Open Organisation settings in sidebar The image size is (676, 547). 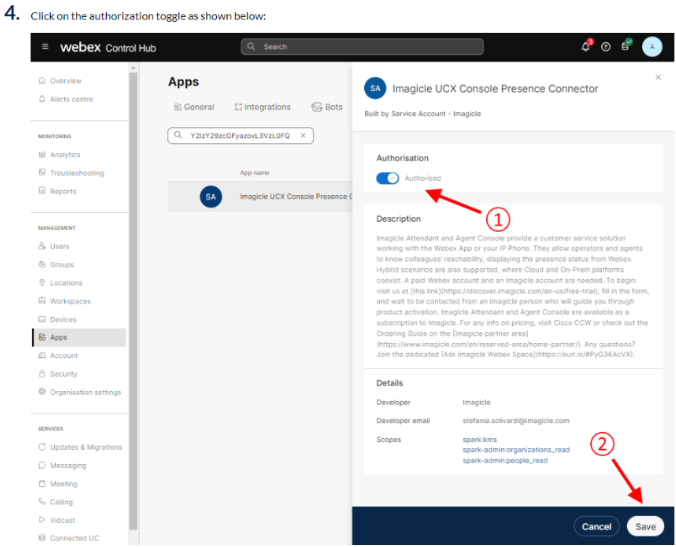coord(85,391)
